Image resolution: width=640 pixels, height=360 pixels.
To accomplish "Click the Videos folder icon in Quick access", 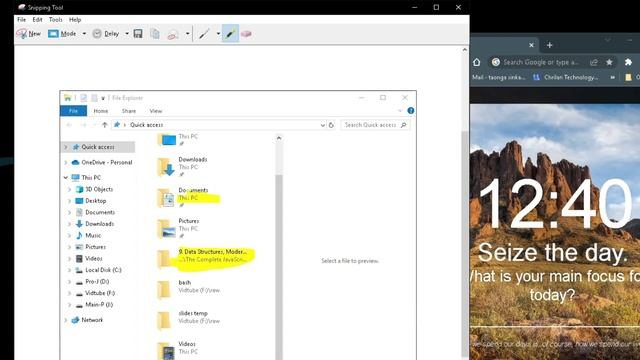I will coord(166,351).
